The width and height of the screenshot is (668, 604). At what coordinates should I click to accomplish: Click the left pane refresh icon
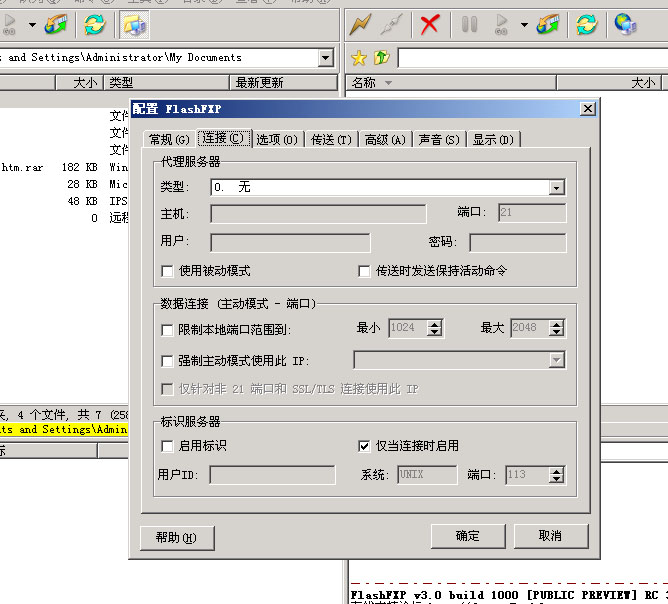tap(95, 24)
